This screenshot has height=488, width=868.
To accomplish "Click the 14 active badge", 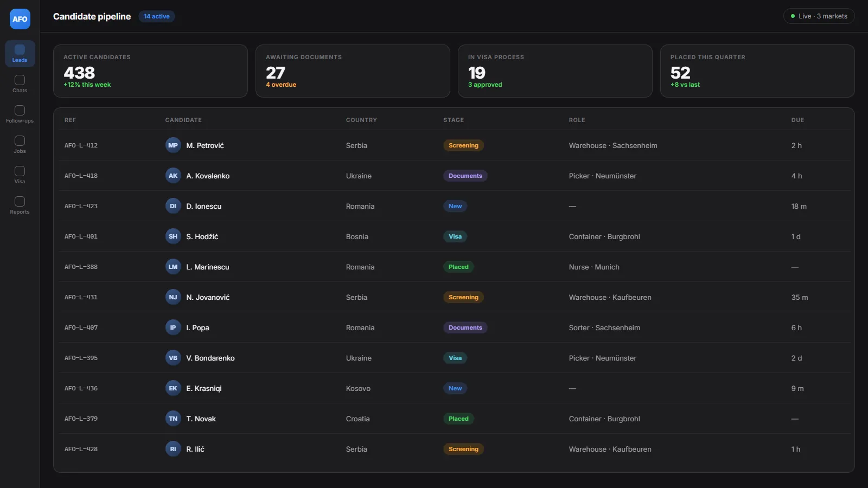I will pyautogui.click(x=157, y=16).
